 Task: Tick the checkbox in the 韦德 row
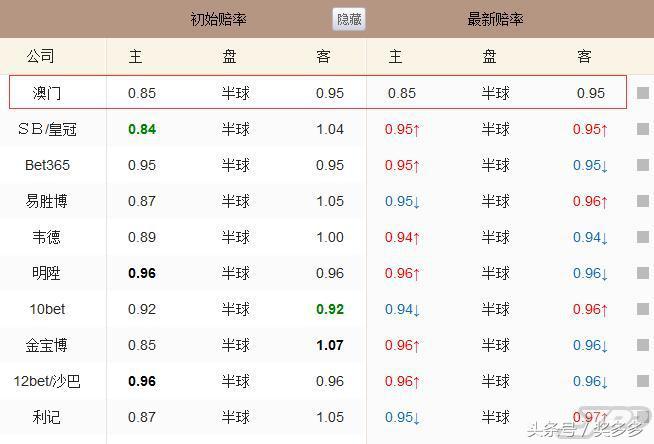(643, 237)
